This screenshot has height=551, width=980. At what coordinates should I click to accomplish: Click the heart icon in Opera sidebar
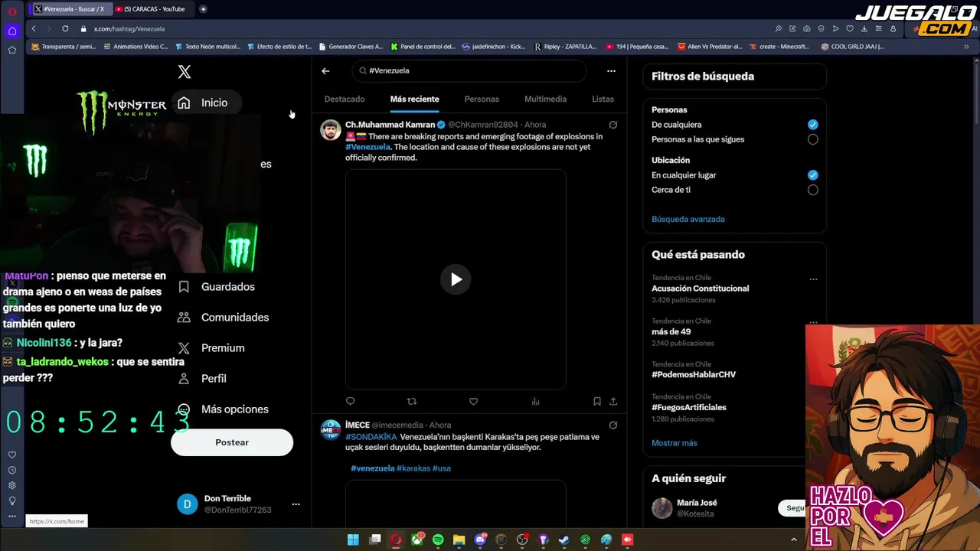pyautogui.click(x=12, y=455)
